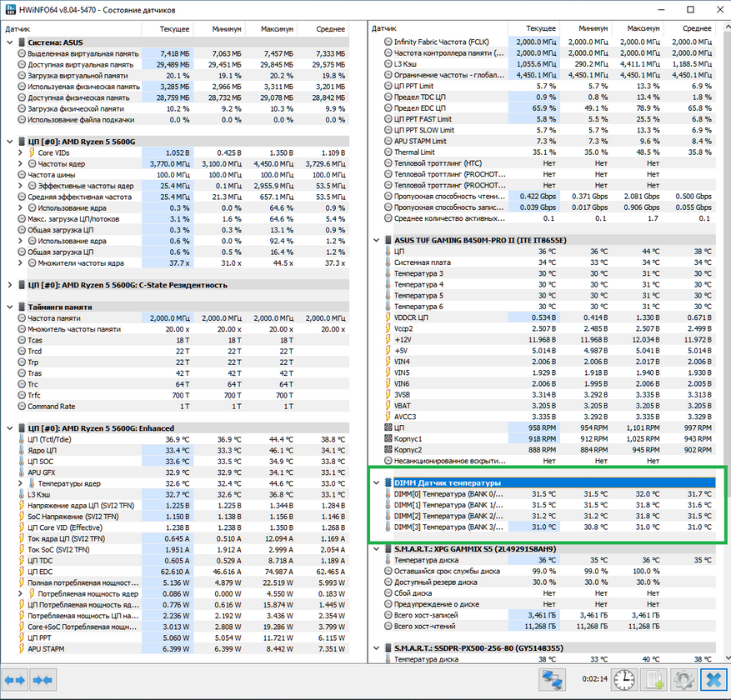
Task: Click the expand-layout arrows button in bottom toolbar
Action: pos(14,681)
